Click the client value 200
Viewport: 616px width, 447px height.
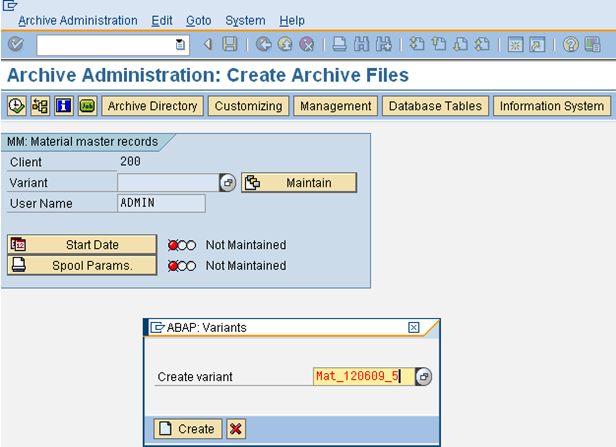tap(130, 161)
